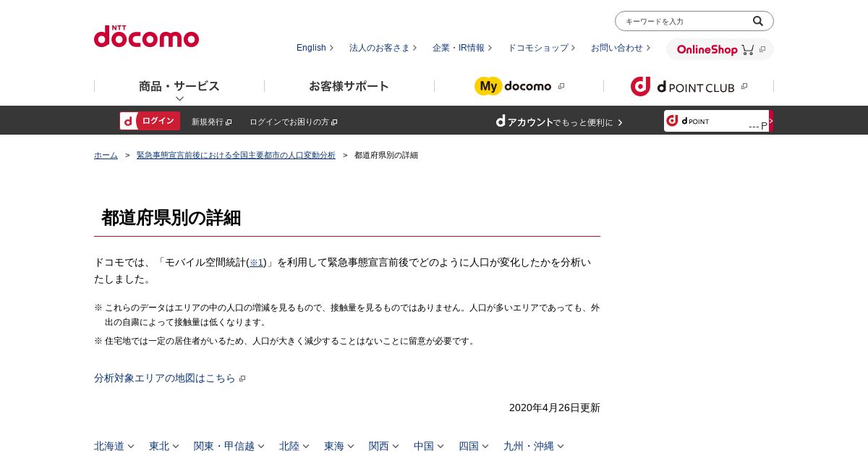The height and width of the screenshot is (456, 868).
Task: Open 分析対象エリアの地図はこちら link
Action: 165,378
